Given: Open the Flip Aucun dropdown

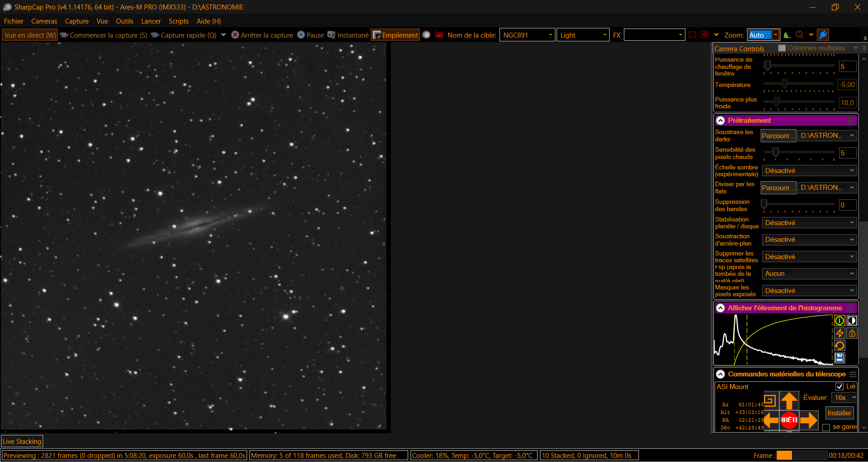Looking at the screenshot, I should 809,274.
